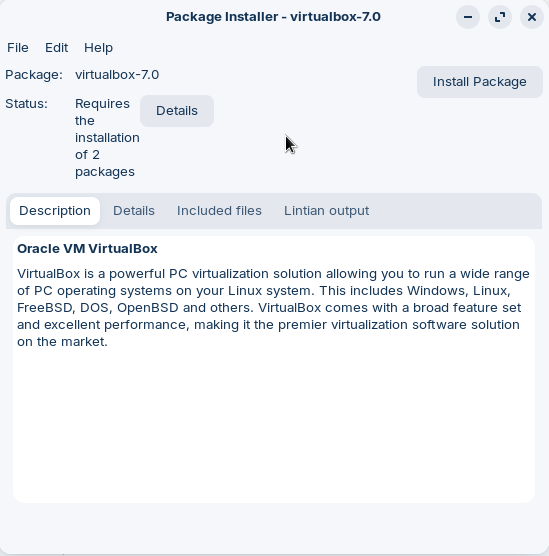Switch to the Description tab

click(55, 211)
